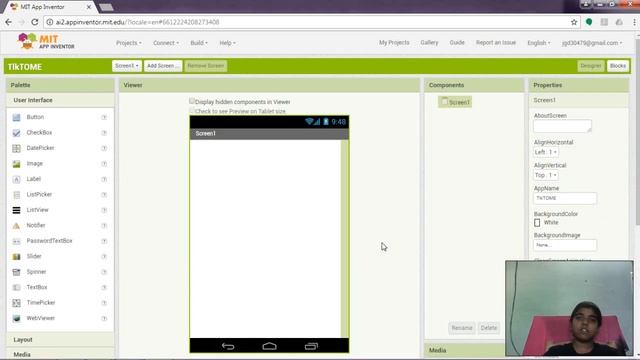The width and height of the screenshot is (640, 360).
Task: Select the Button component icon in Palette
Action: coord(16,118)
